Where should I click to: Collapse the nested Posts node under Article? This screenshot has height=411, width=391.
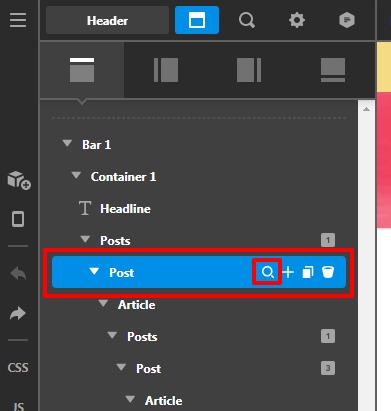pyautogui.click(x=112, y=335)
